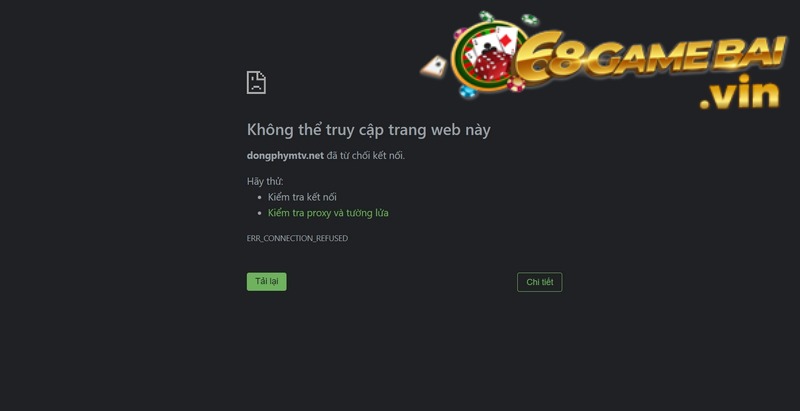Click the pink chip left of the roulette wheel
The width and height of the screenshot is (800, 411).
[x=460, y=34]
